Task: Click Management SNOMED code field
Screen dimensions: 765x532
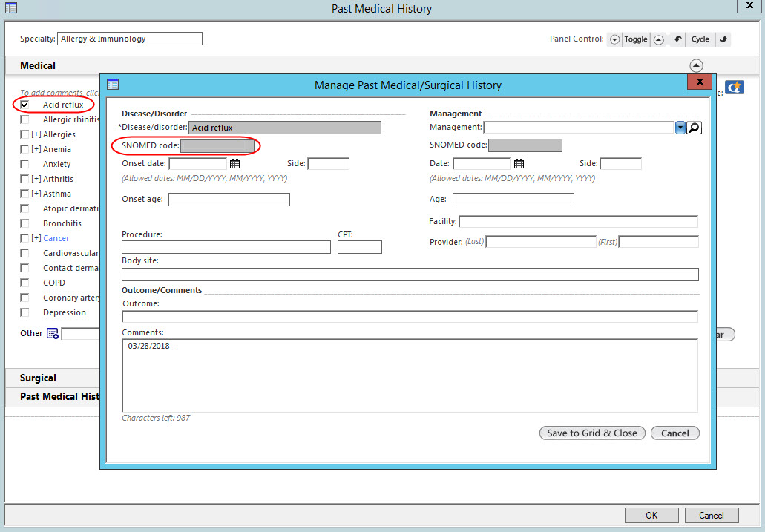Action: tap(525, 145)
